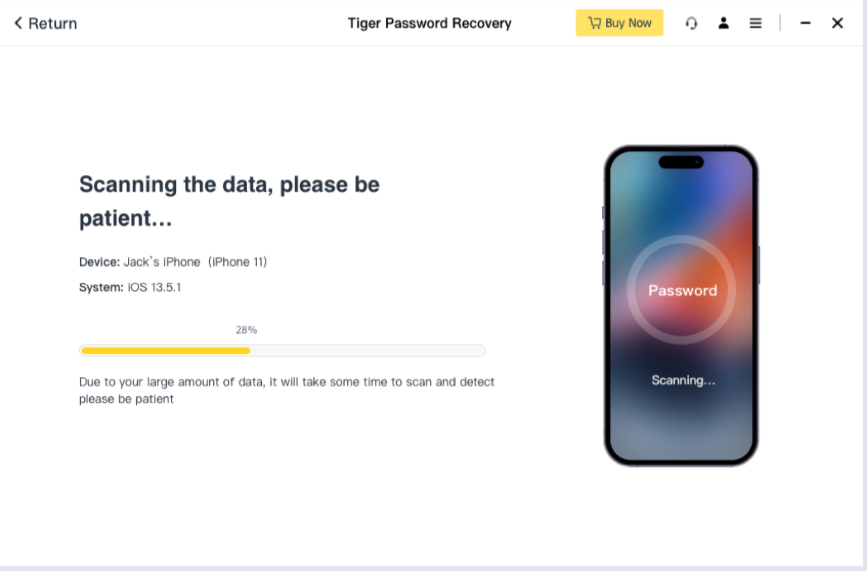Minimize the Tiger Password Recovery window

pyautogui.click(x=805, y=23)
